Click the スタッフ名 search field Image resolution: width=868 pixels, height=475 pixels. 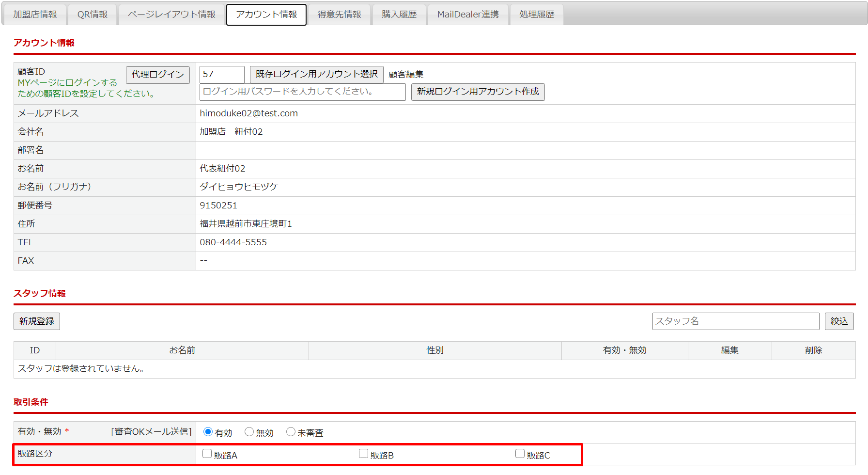(x=735, y=321)
